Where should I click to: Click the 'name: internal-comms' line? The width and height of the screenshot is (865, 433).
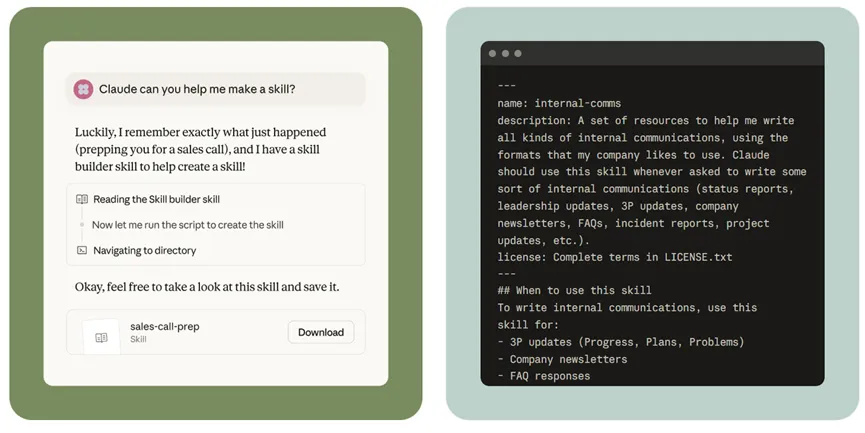pyautogui.click(x=559, y=103)
